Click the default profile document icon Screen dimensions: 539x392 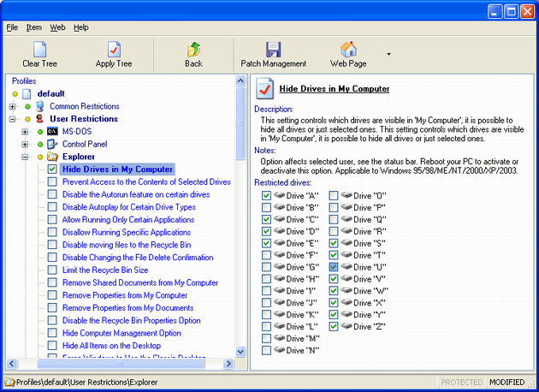click(26, 93)
